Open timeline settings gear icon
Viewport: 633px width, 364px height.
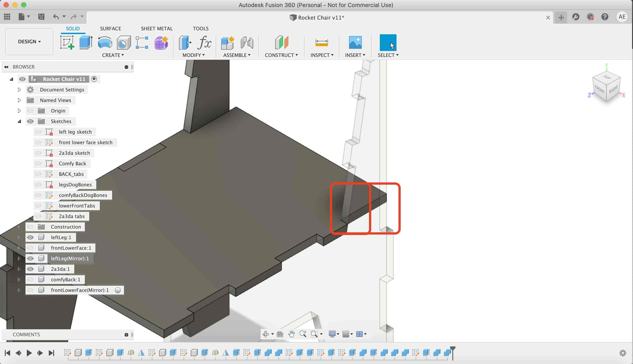[623, 353]
